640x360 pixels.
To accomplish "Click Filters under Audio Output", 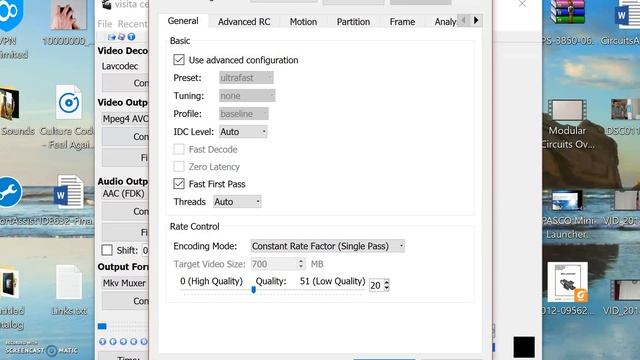I will pos(125,232).
